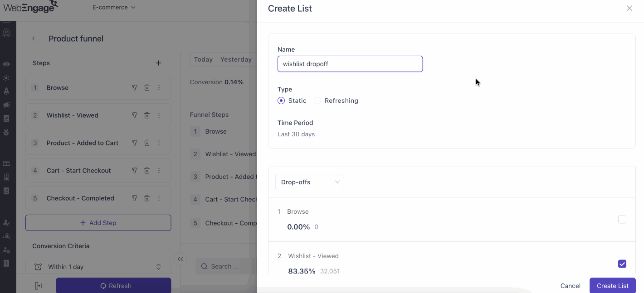Screen dimensions: 644x293
Task: Switch to the Today date tab
Action: [203, 59]
